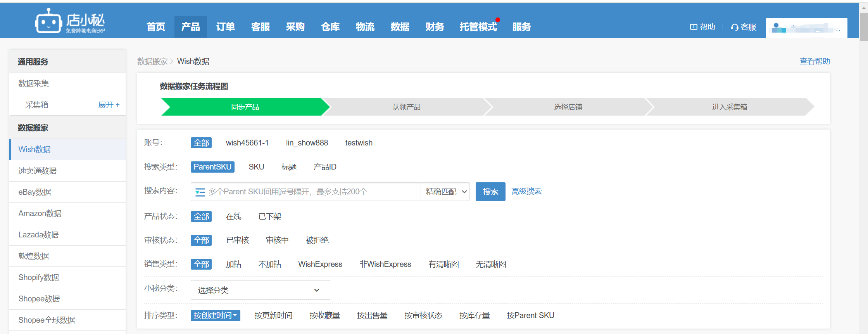
Task: Select Amazon数据 in sidebar
Action: pos(67,213)
